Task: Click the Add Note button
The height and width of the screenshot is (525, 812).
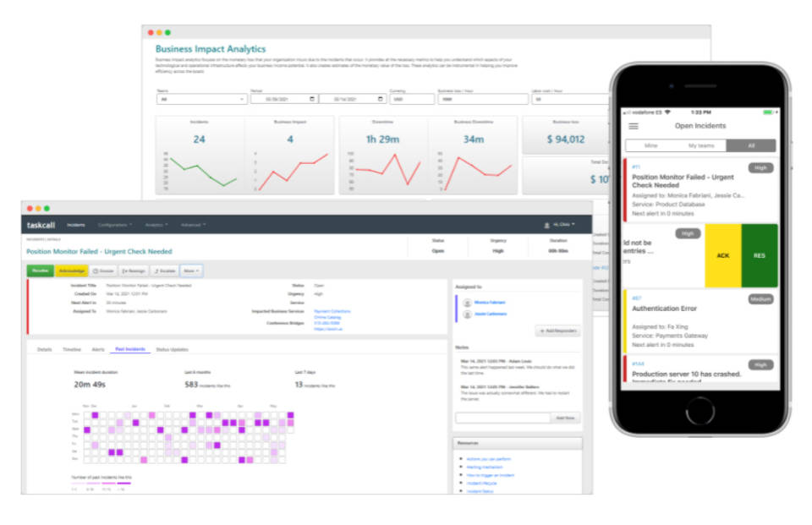Action: pyautogui.click(x=565, y=418)
